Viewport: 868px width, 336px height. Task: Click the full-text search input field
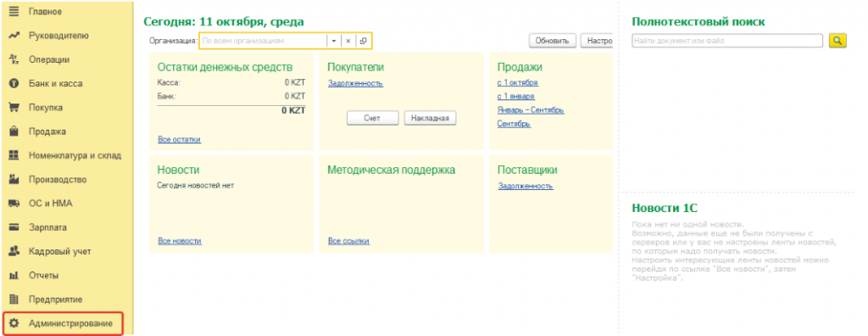pos(727,41)
